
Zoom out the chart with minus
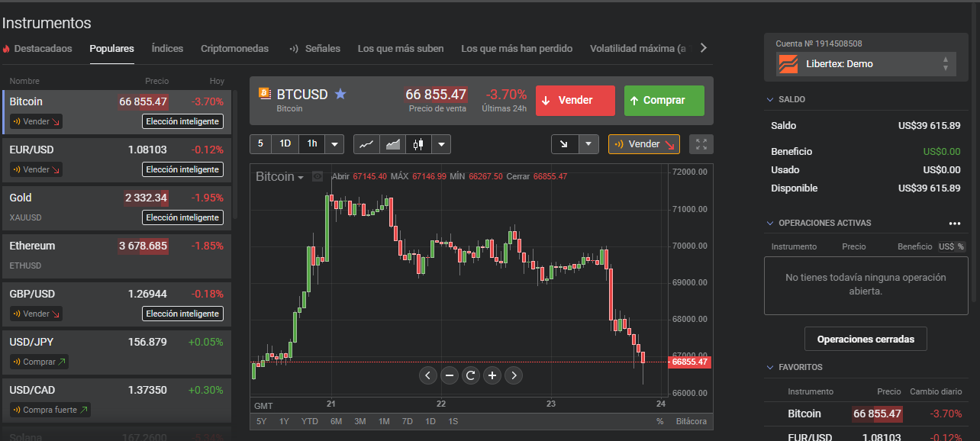(x=450, y=375)
